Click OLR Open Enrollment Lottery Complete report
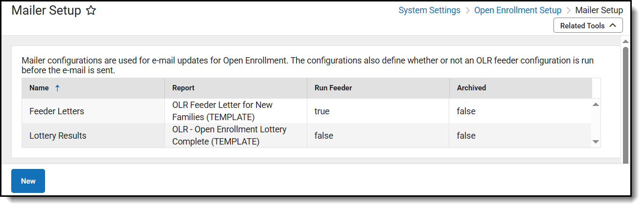Viewport: 644px width, 209px height. tap(229, 136)
